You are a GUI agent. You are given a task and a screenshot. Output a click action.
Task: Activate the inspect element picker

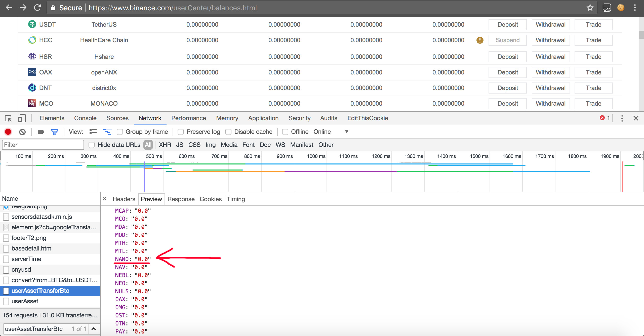[8, 118]
